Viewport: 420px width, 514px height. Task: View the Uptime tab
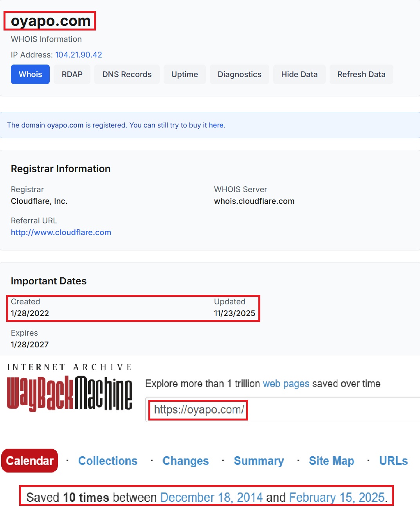coord(184,74)
